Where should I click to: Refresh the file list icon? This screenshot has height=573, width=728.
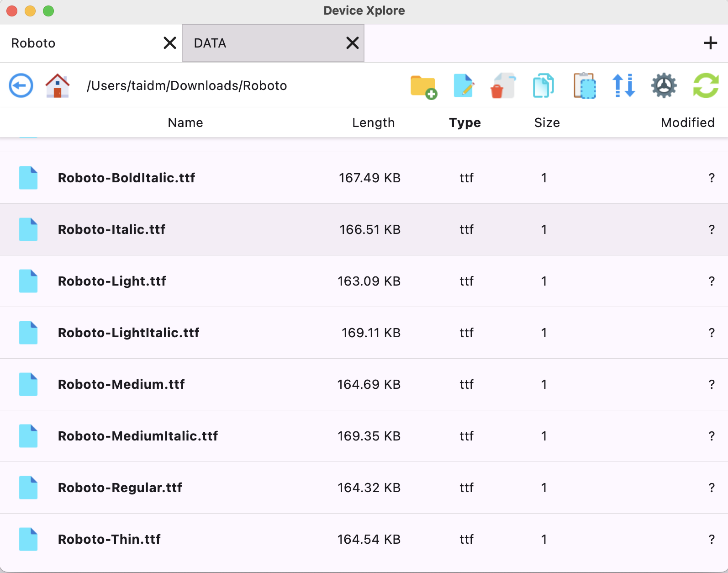pos(706,85)
